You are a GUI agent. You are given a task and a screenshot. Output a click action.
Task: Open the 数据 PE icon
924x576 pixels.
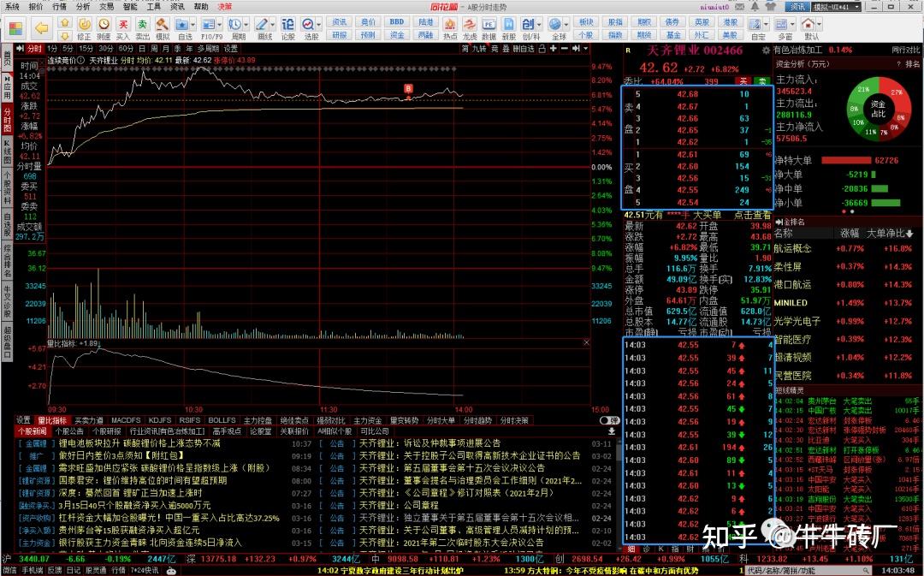point(489,28)
